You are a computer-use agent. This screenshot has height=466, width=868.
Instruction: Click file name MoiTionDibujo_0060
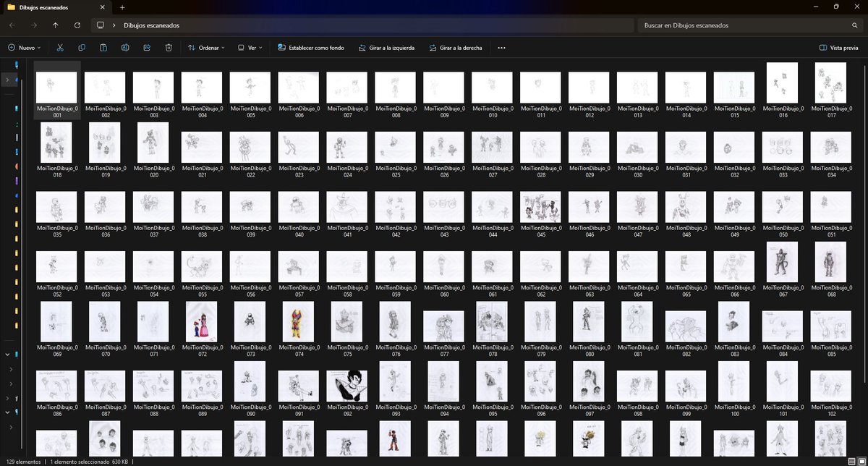point(444,291)
